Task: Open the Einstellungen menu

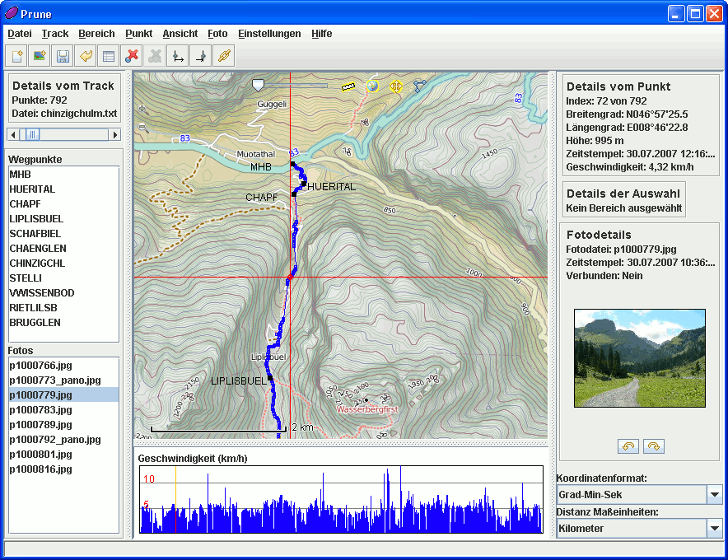Action: tap(269, 34)
